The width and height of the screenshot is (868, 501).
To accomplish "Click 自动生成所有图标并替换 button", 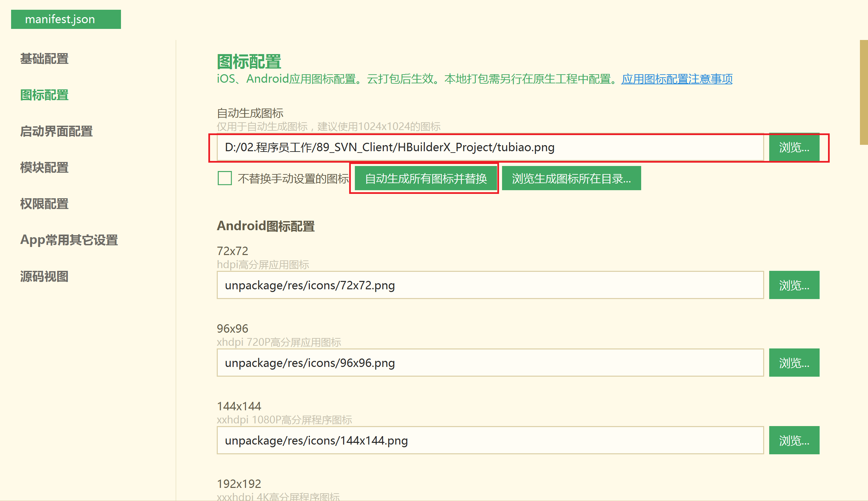I will (x=425, y=178).
